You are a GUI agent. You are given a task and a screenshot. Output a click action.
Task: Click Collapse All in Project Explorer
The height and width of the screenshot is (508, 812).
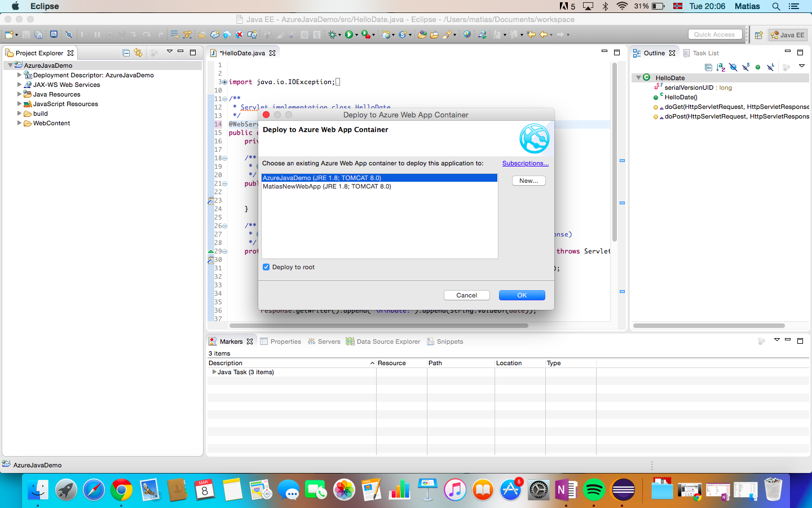(126, 52)
